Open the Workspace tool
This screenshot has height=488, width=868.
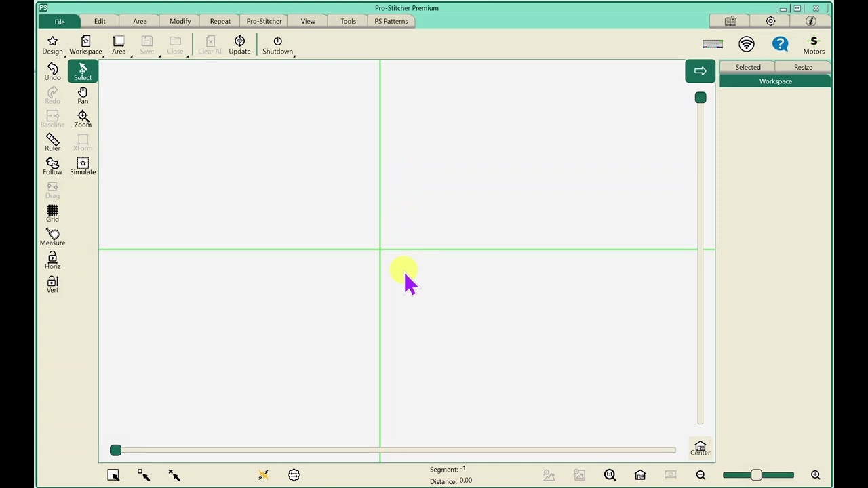point(85,45)
